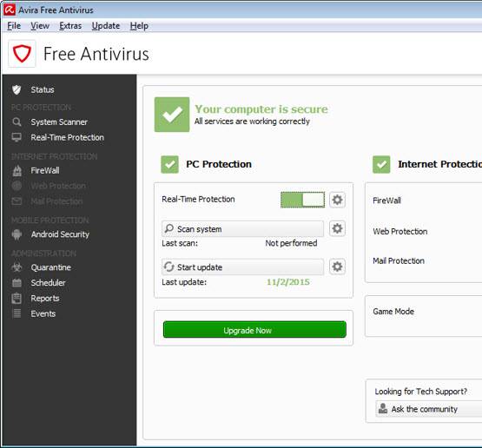Click Web Protection label in Internet Protection panel
The width and height of the screenshot is (482, 448).
(x=399, y=231)
